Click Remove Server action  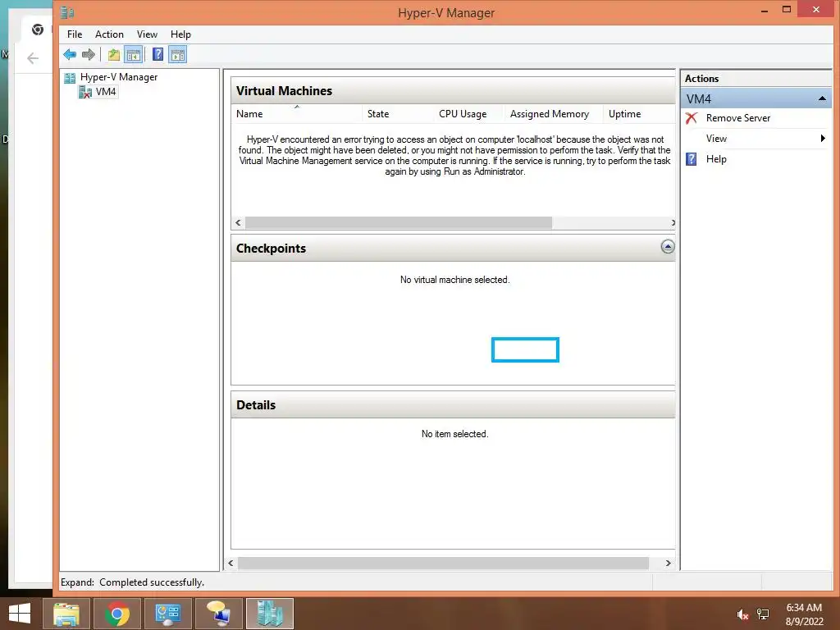pos(737,118)
